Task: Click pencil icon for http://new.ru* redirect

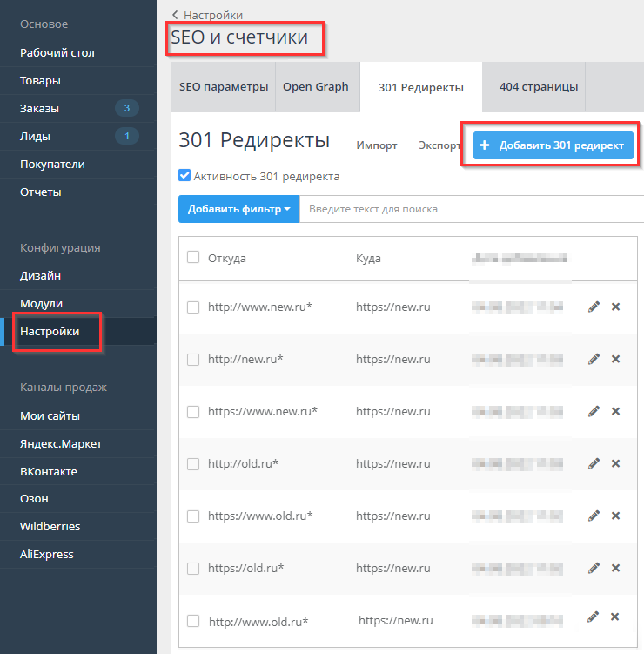Action: (x=594, y=359)
